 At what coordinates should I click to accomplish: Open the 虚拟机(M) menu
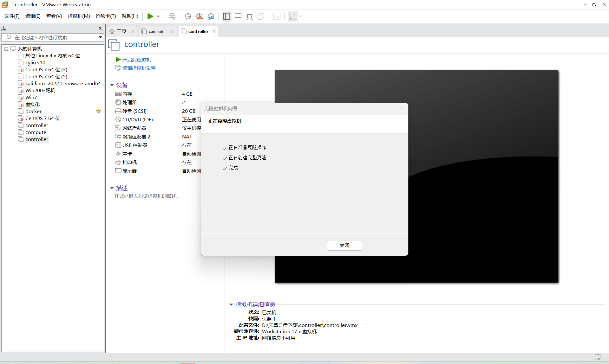click(x=79, y=16)
